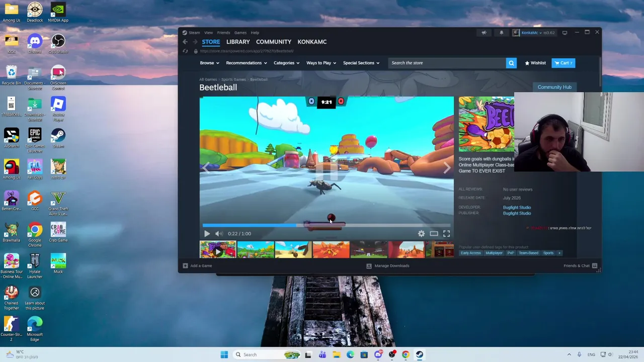644x362 pixels.
Task: Open Manage Downloads
Action: (x=388, y=265)
